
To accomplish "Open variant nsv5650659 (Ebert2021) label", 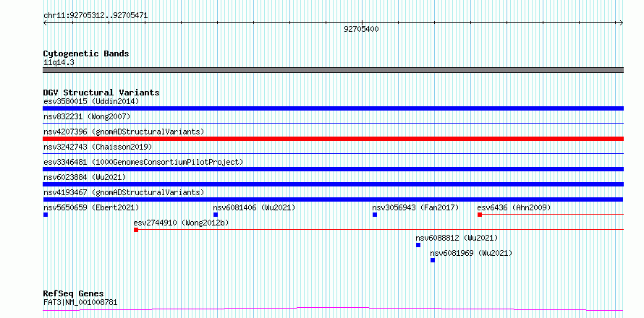I will pos(91,207).
